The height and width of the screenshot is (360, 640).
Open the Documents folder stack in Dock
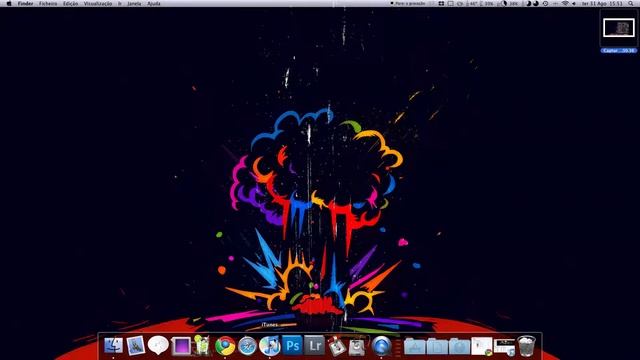437,346
